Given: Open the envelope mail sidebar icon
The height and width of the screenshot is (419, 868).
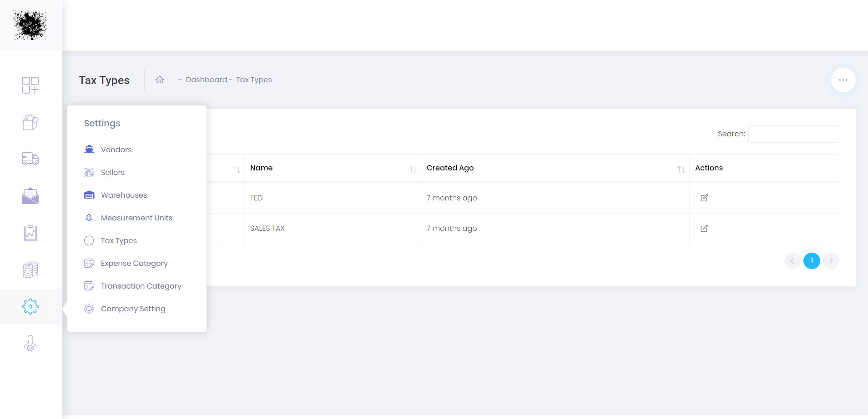Looking at the screenshot, I should point(30,196).
